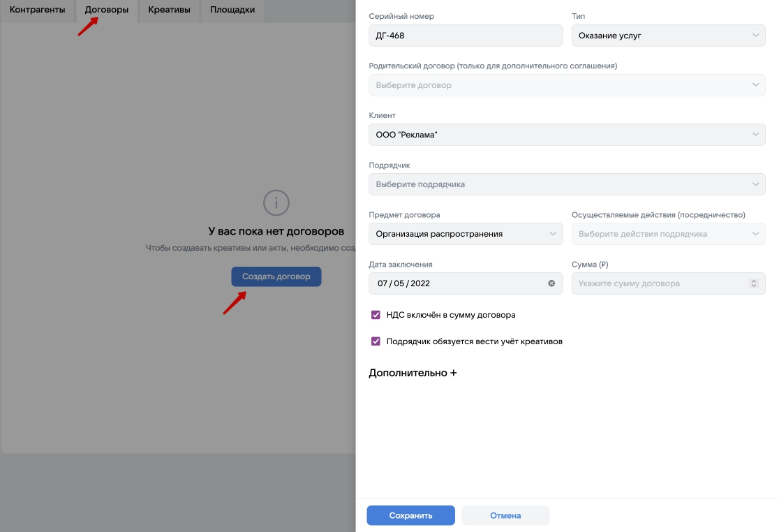
Task: Switch to the Контрагенты tab
Action: (x=37, y=10)
